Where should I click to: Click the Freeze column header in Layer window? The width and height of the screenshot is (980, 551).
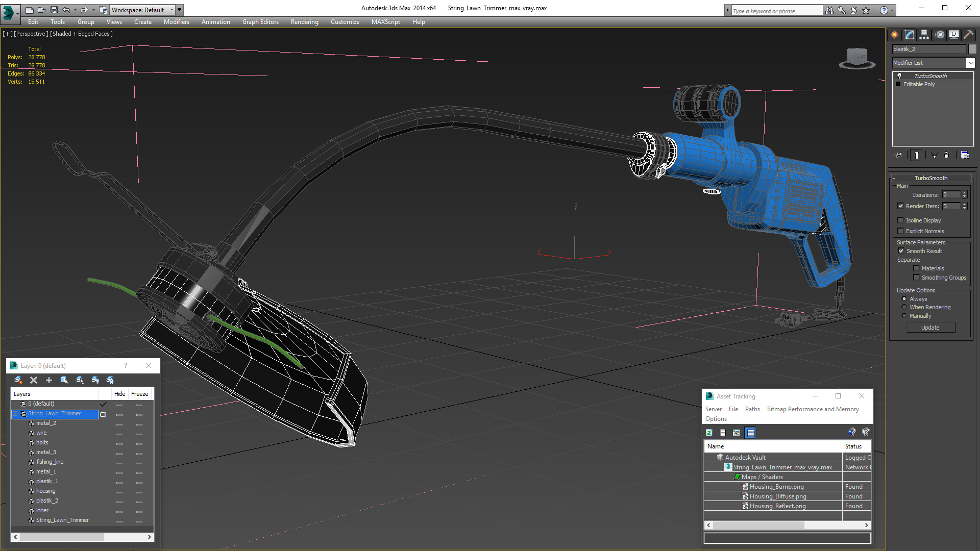tap(139, 394)
